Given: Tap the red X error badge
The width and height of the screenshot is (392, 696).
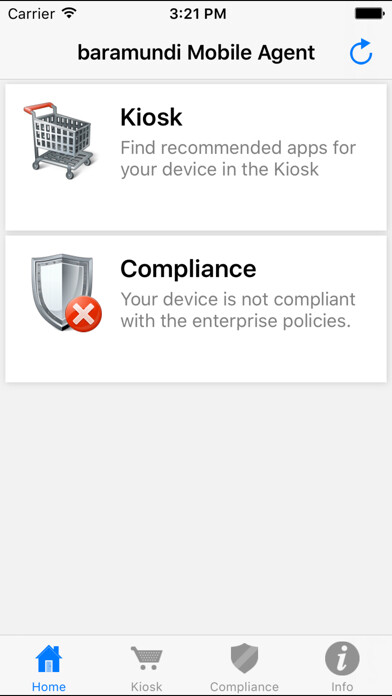Looking at the screenshot, I should [x=83, y=314].
